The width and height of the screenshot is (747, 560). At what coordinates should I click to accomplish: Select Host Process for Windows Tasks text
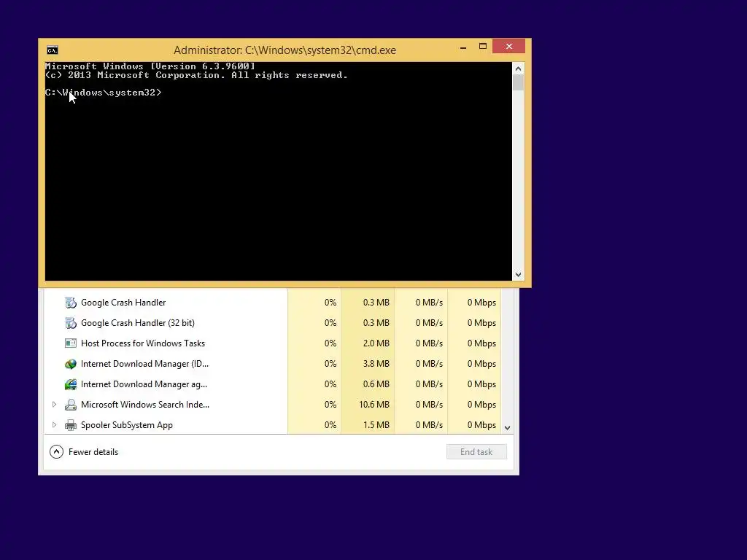pyautogui.click(x=143, y=343)
